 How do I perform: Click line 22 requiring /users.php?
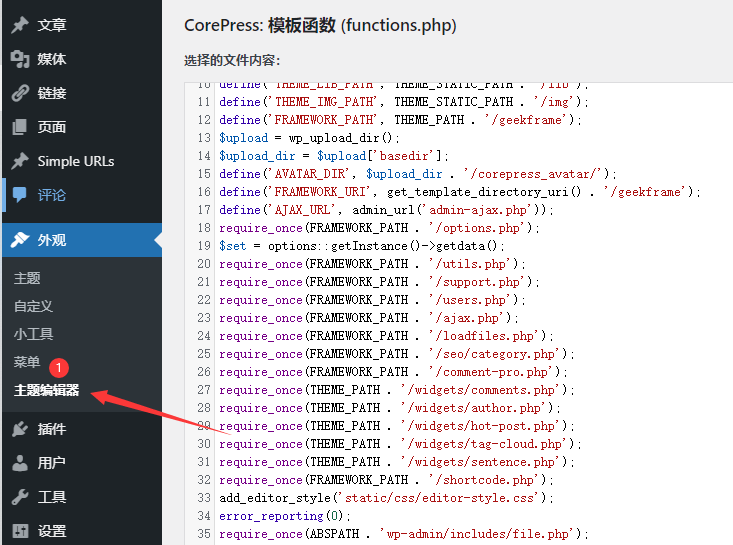tap(372, 300)
